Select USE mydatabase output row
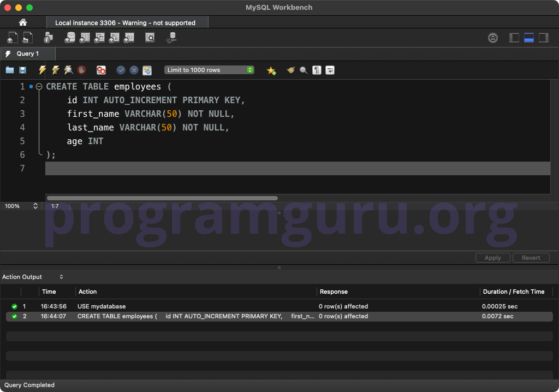 (279, 306)
